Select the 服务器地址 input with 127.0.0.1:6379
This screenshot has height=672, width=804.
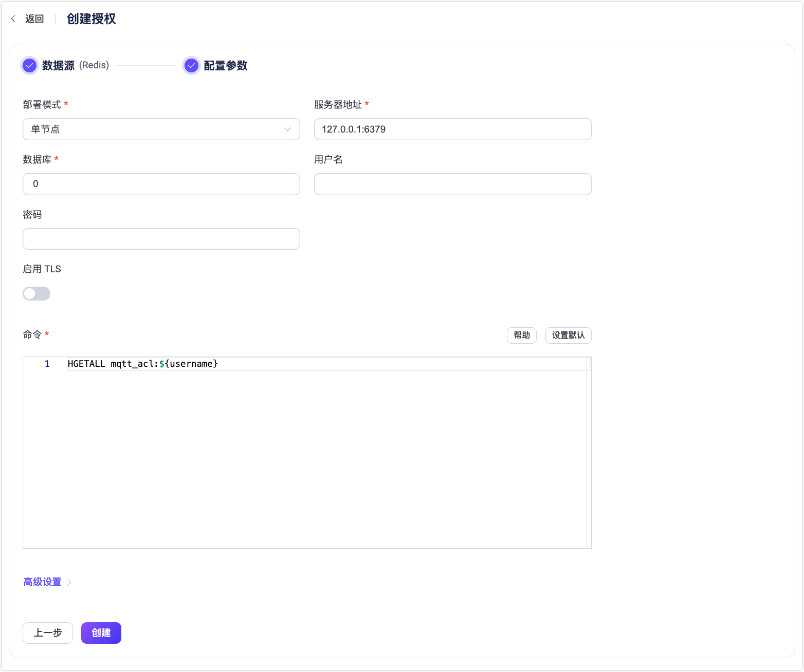pos(452,129)
